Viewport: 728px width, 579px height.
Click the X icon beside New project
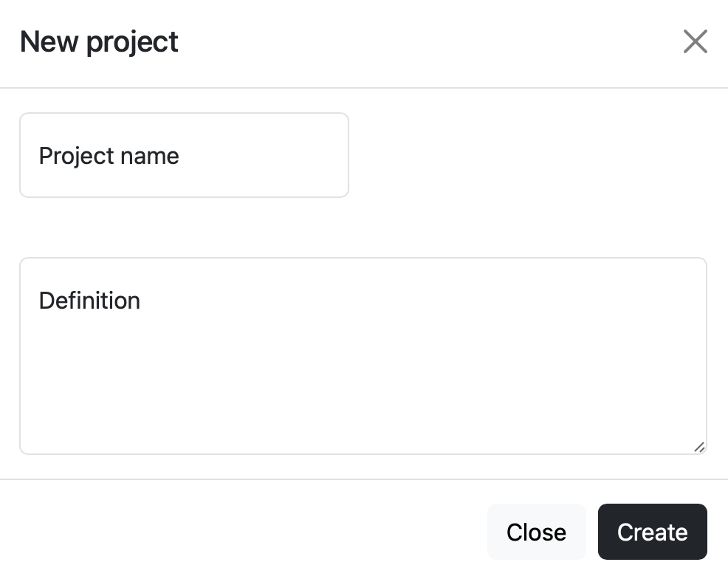pyautogui.click(x=695, y=41)
